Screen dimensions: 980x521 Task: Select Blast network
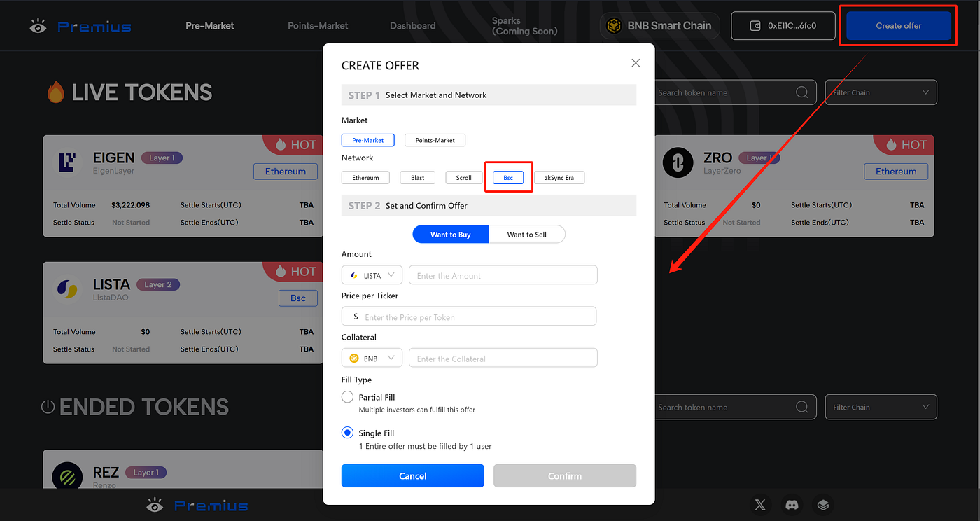click(418, 178)
